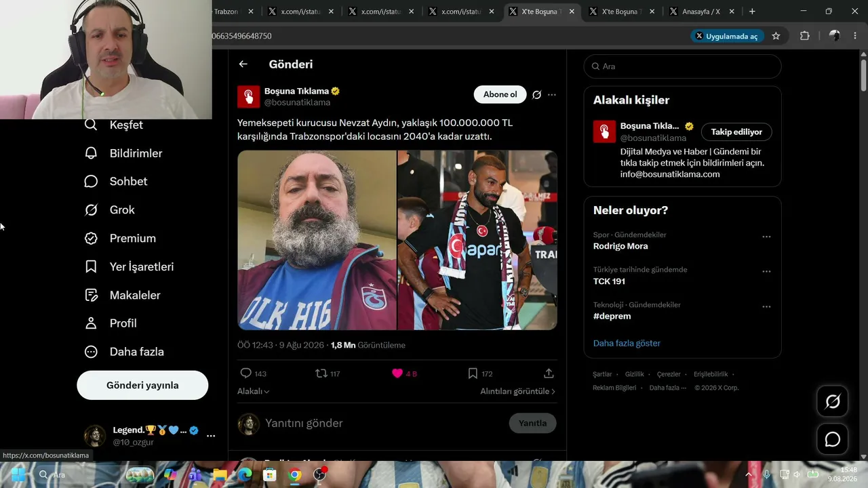The height and width of the screenshot is (488, 868).
Task: Open the Şartlar footer link
Action: tap(602, 374)
